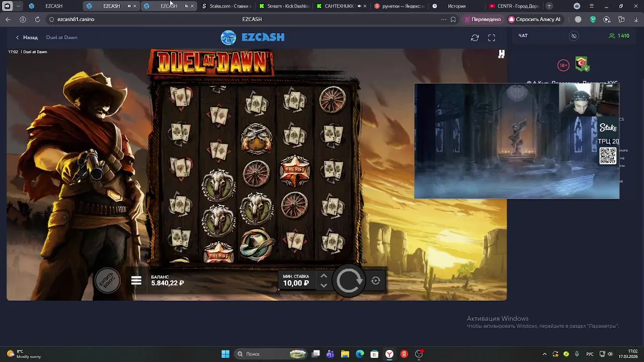
Task: Open browser downloads icon
Action: 635,19
